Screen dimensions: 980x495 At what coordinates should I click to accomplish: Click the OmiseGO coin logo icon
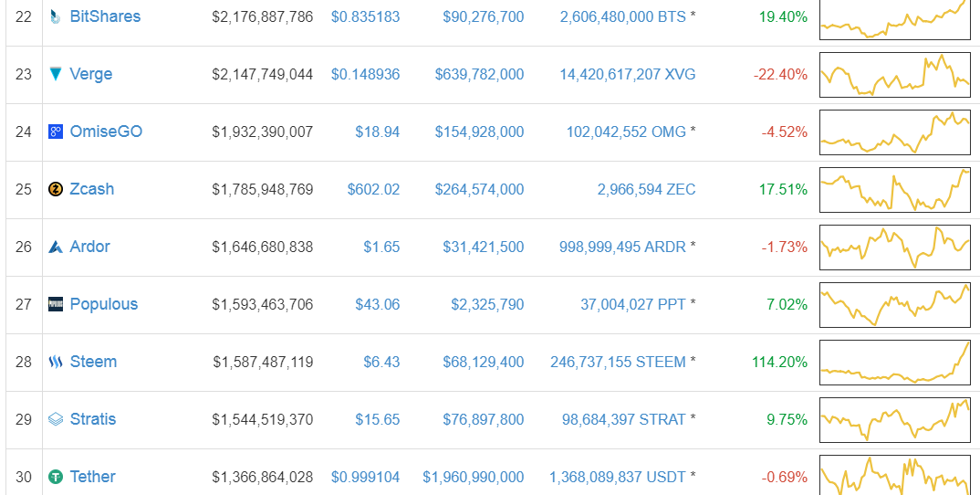point(56,132)
